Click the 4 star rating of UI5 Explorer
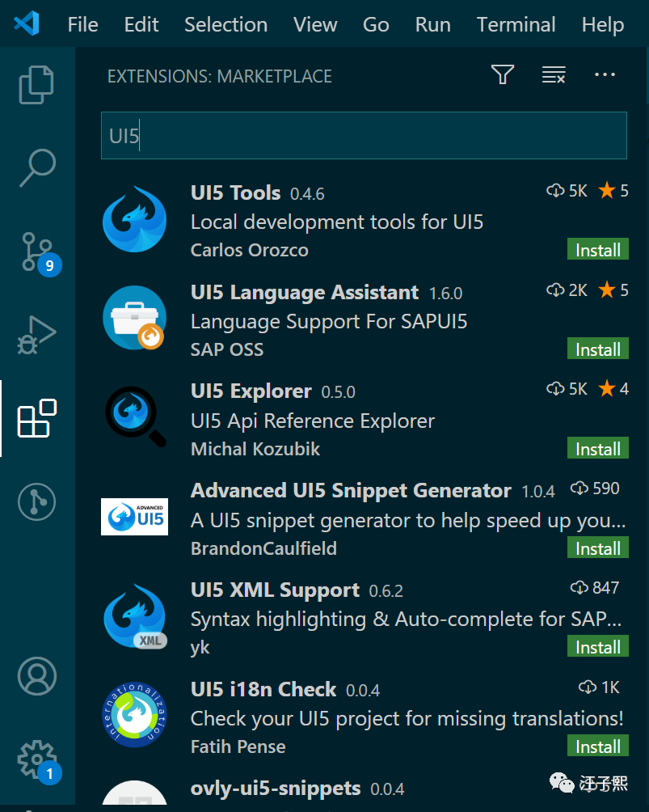 coord(613,389)
